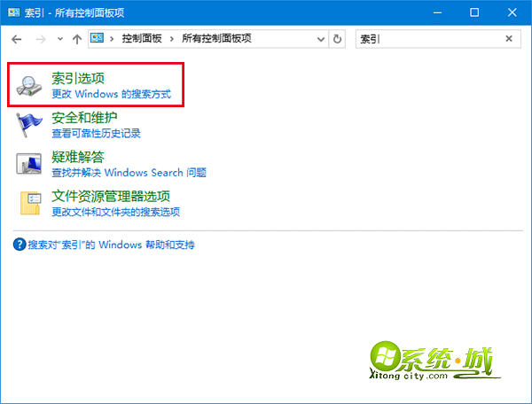The image size is (532, 404).
Task: Click the 疑难解答 computer icon
Action: 30,164
